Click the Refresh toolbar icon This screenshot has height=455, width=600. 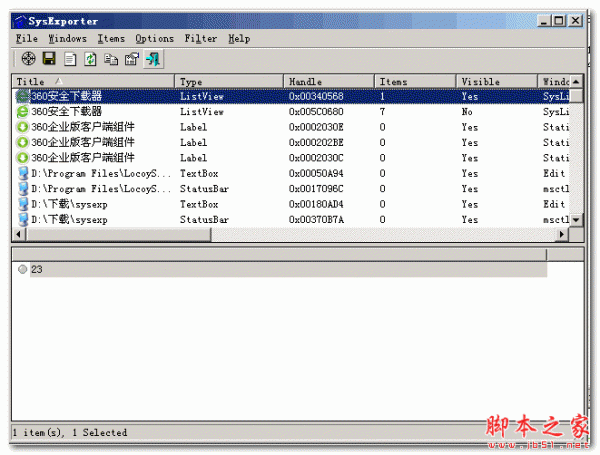click(90, 59)
